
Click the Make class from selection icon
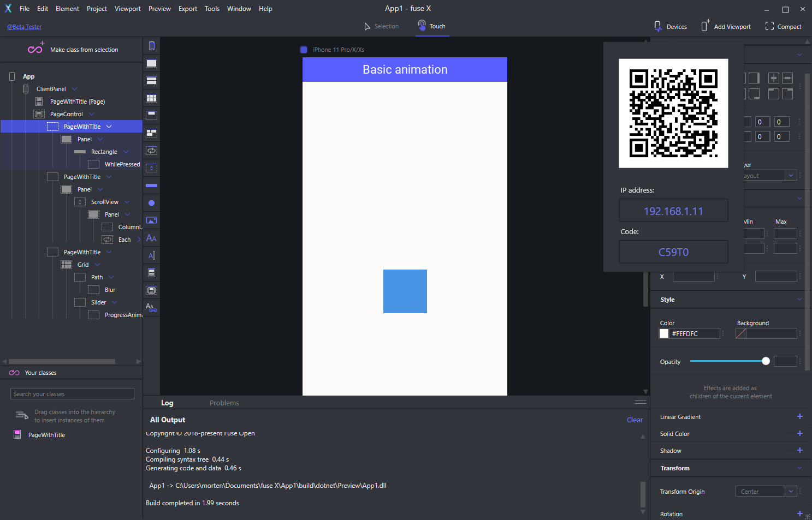tap(35, 49)
